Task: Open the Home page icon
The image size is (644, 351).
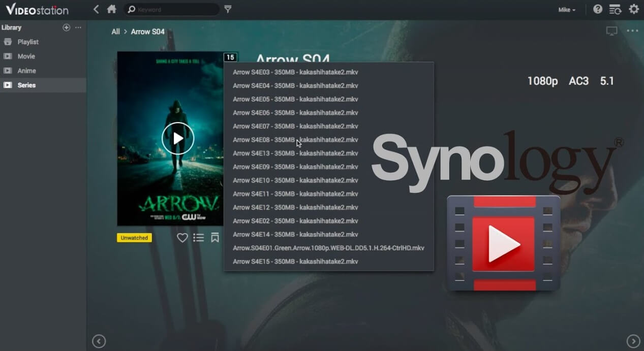Action: [x=112, y=9]
